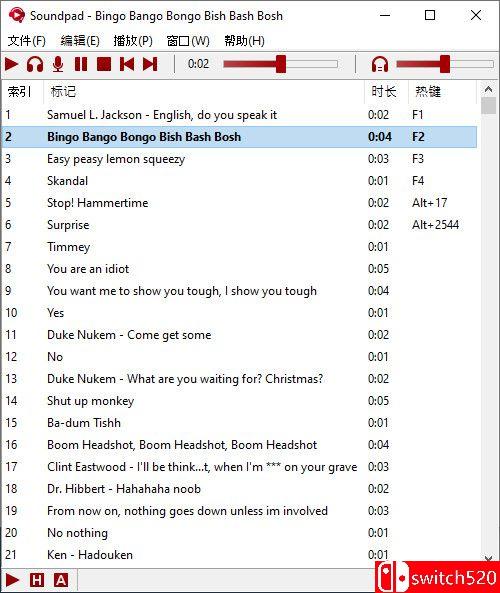Open the 帮助(H) menu
The height and width of the screenshot is (593, 500).
coord(244,40)
